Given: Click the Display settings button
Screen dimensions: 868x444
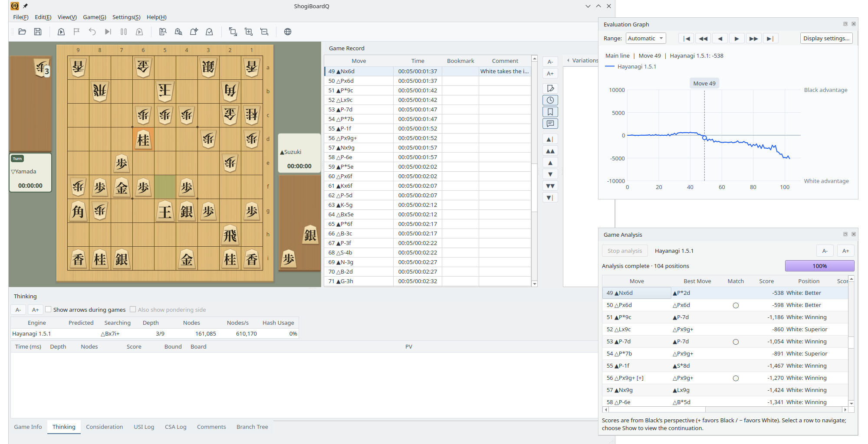Looking at the screenshot, I should (826, 38).
